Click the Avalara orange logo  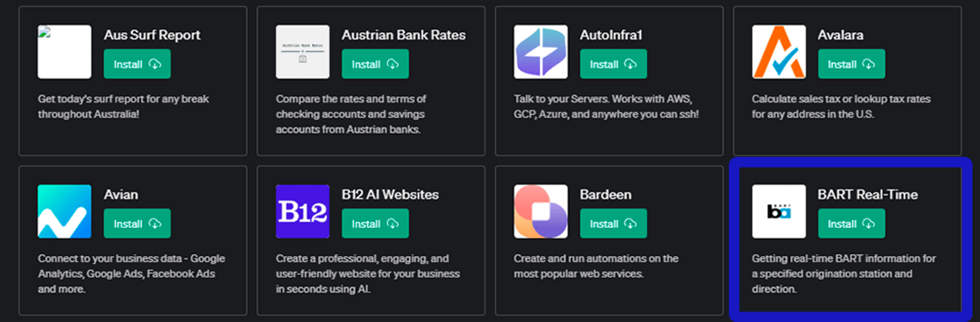pyautogui.click(x=779, y=52)
